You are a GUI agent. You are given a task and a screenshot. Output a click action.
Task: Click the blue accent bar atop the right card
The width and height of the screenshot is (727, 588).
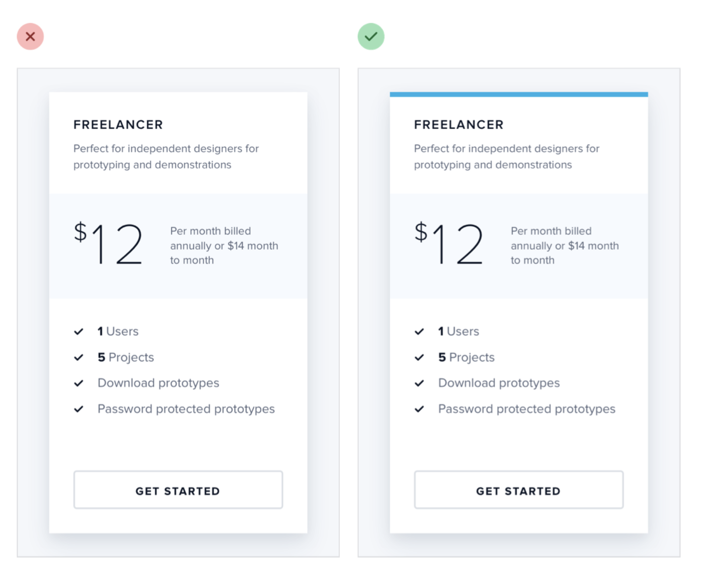(519, 94)
